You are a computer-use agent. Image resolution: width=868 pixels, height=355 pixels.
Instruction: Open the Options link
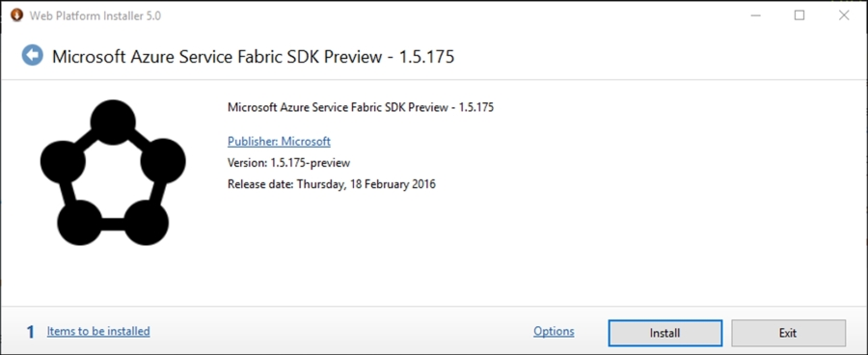point(554,331)
